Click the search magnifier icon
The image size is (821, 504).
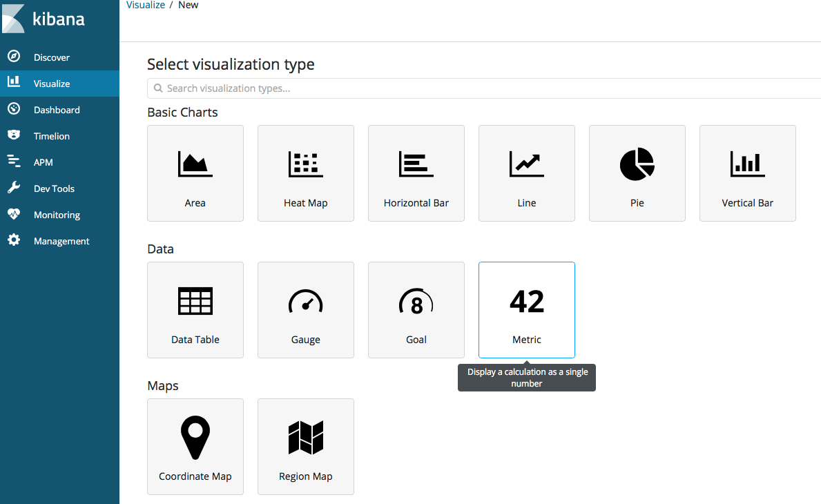click(158, 88)
